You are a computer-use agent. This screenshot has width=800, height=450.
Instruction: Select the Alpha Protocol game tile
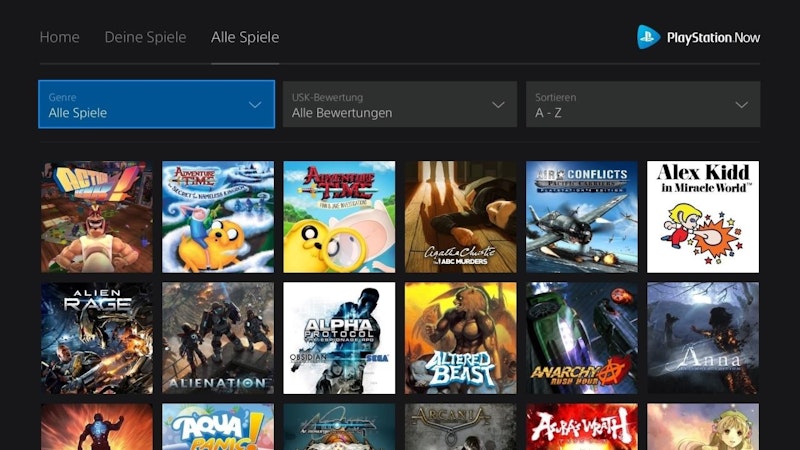[339, 338]
